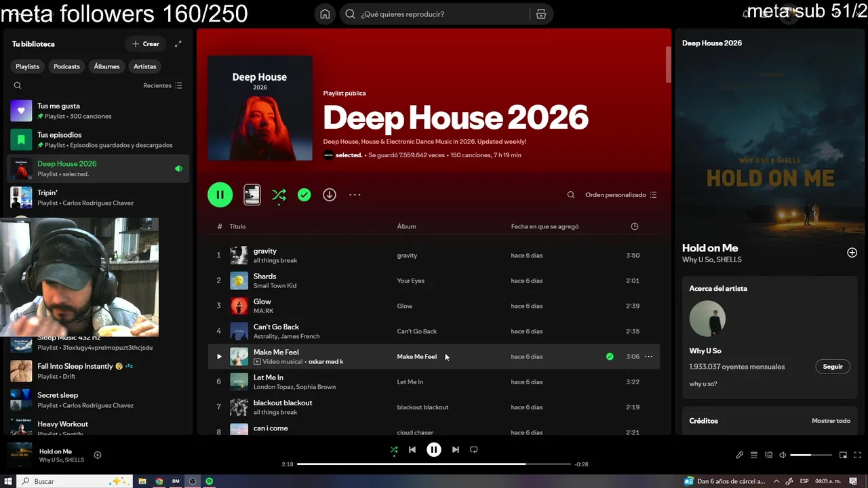Image resolution: width=868 pixels, height=488 pixels.
Task: Download the playlist with arrow icon
Action: pyautogui.click(x=330, y=195)
